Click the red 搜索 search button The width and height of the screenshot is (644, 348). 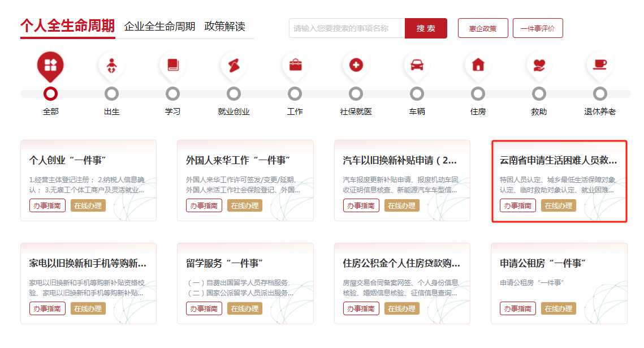(426, 28)
